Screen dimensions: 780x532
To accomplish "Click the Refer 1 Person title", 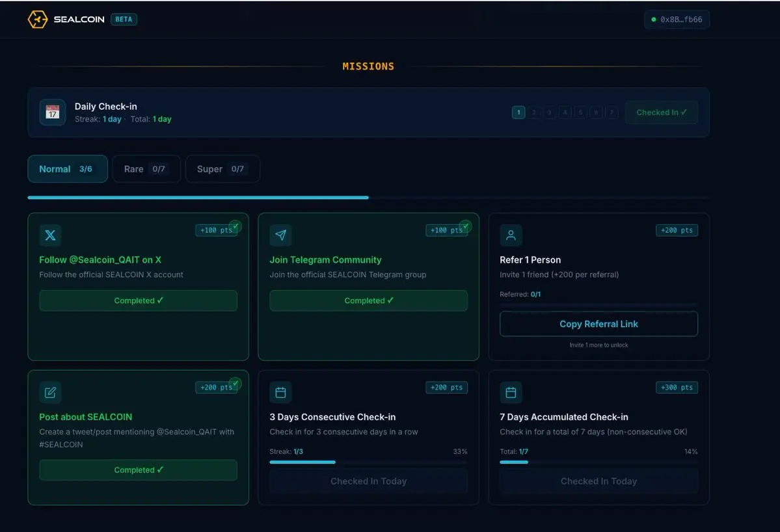I will pos(530,259).
